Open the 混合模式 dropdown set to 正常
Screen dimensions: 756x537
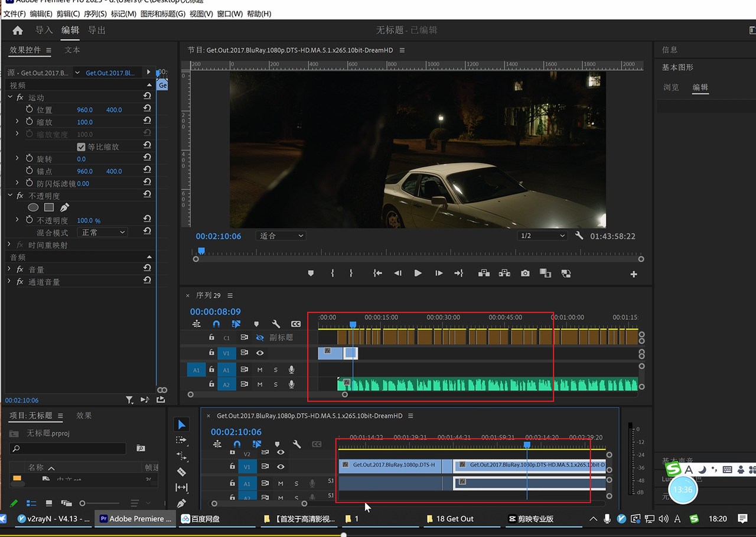(103, 233)
